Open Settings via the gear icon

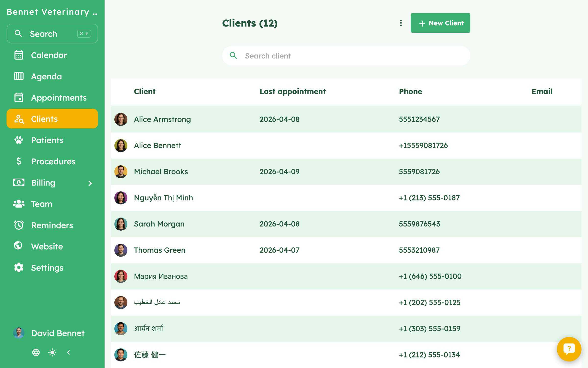click(x=19, y=268)
